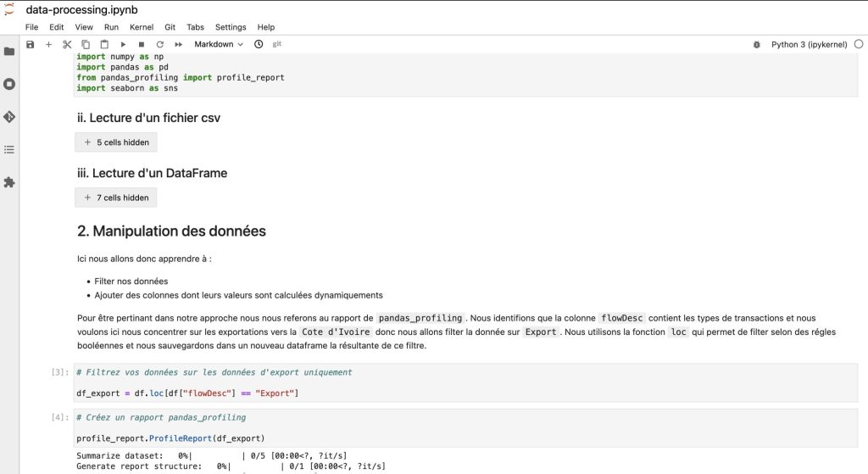This screenshot has height=474, width=868.
Task: Insert a new cell using the plus icon
Action: click(x=48, y=44)
